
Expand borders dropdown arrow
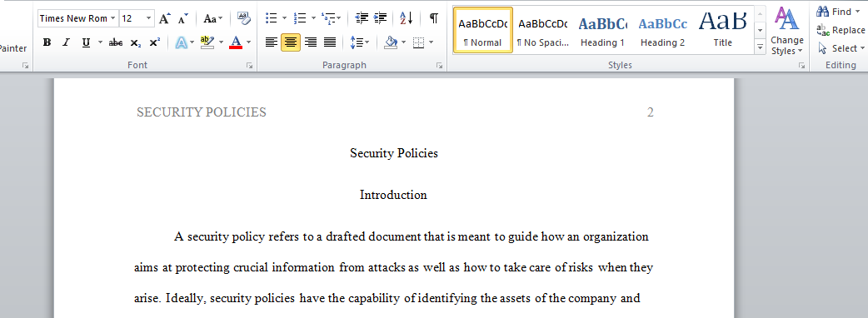(432, 42)
